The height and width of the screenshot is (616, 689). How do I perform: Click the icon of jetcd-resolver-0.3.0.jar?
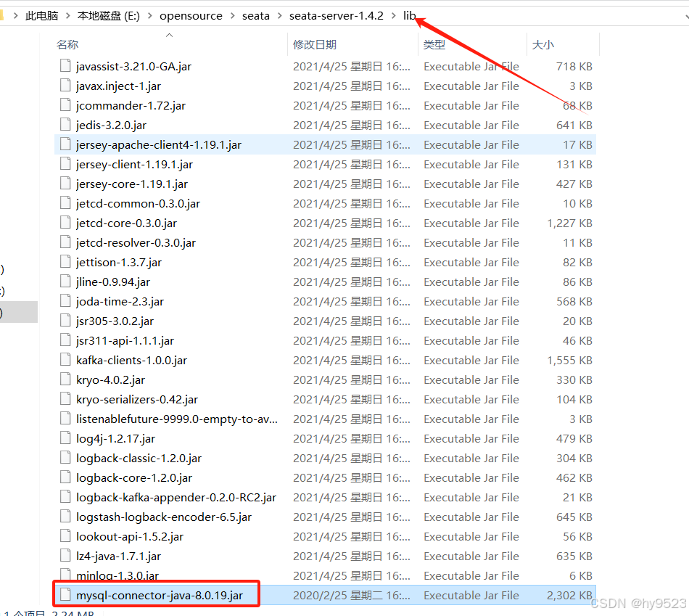tap(65, 242)
